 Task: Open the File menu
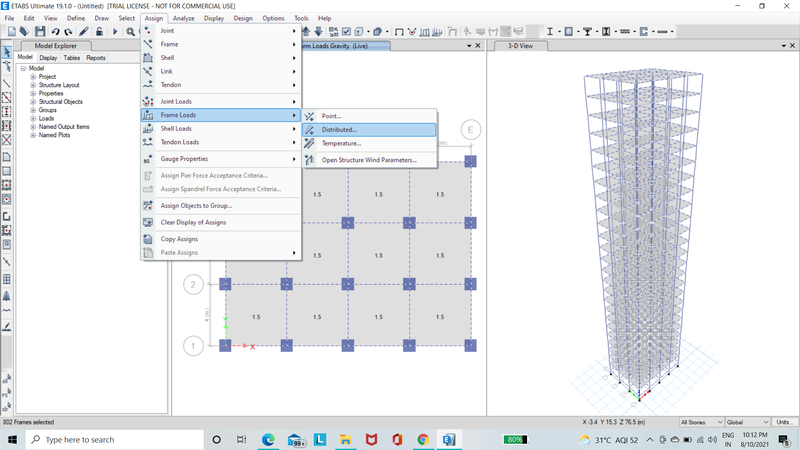(9, 18)
